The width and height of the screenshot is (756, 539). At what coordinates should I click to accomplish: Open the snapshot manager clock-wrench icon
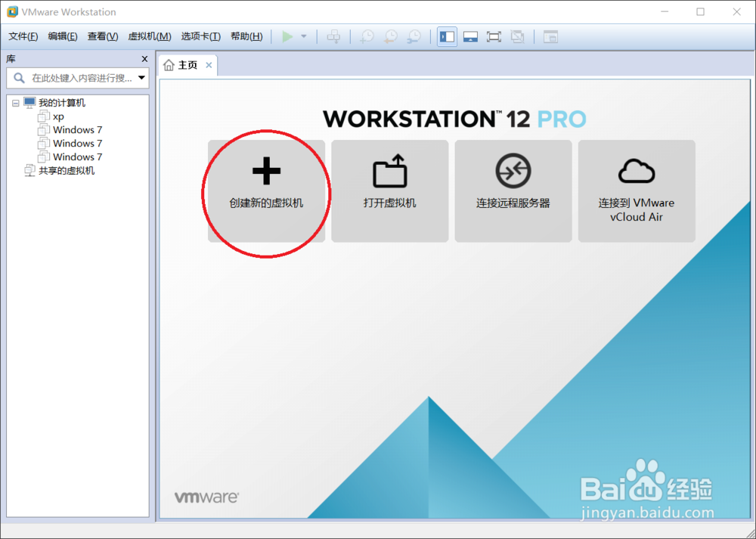click(x=414, y=36)
